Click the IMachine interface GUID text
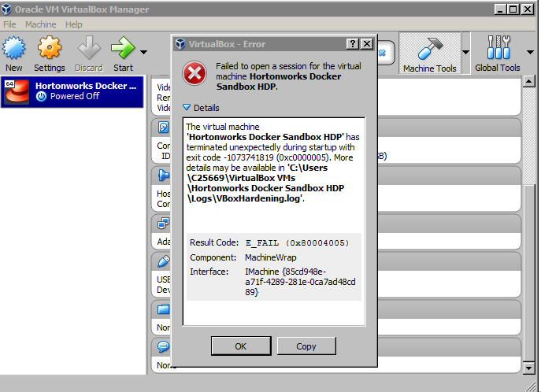Viewport: 541px width, 392px height. pos(300,282)
